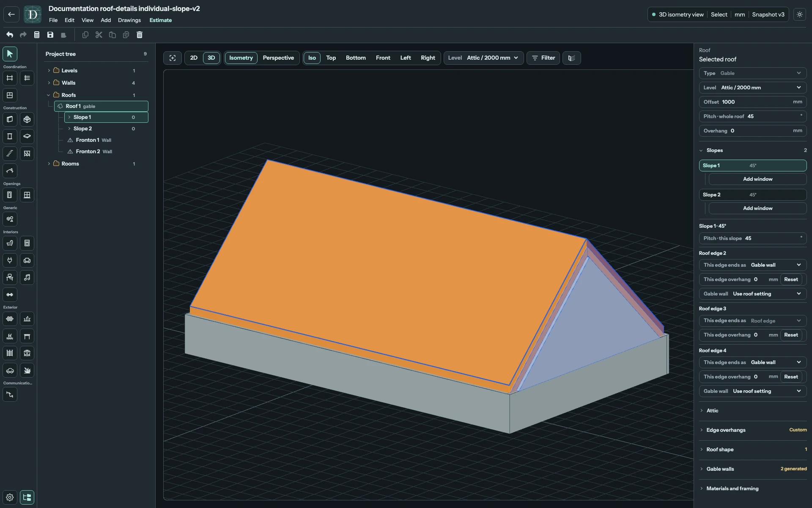Select the music note interiors tool
Viewport: 812px width, 508px height.
27,278
